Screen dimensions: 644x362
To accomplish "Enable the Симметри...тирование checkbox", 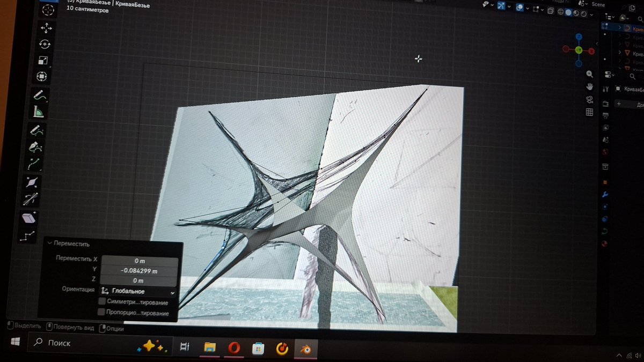I will 102,301.
